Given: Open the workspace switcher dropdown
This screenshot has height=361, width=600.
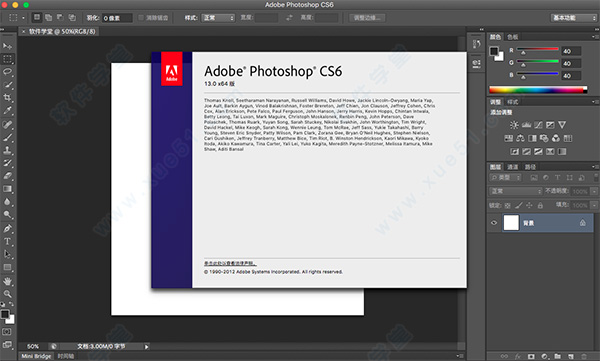Looking at the screenshot, I should click(x=574, y=18).
